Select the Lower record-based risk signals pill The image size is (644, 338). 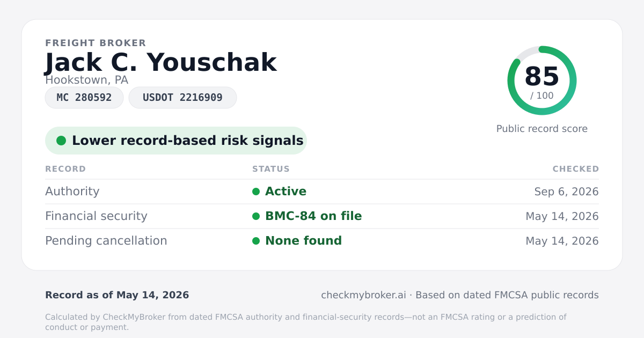tap(176, 141)
